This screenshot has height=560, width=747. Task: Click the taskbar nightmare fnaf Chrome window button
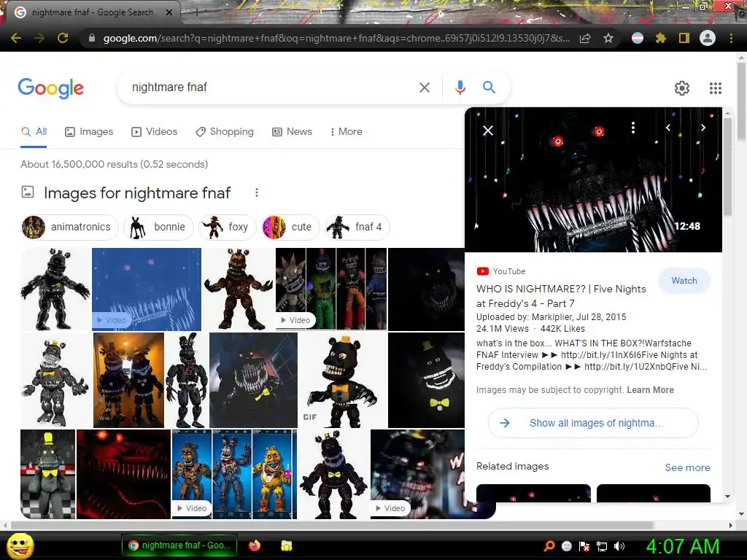click(x=181, y=545)
